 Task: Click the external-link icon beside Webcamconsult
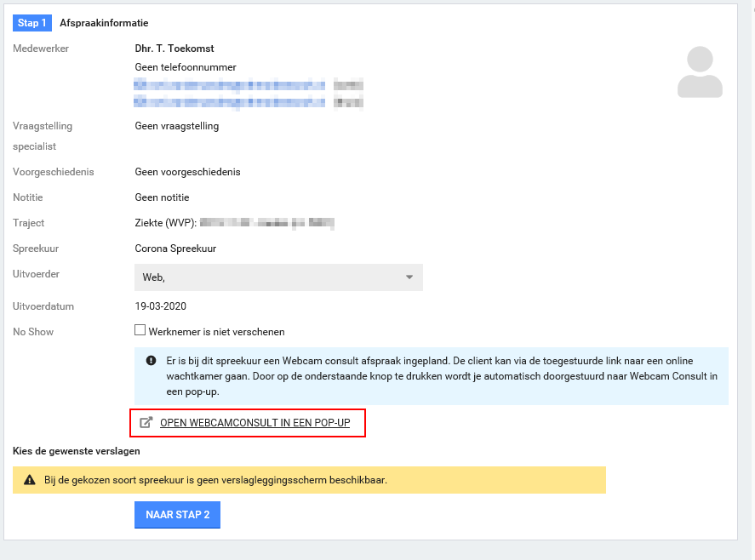(x=146, y=423)
